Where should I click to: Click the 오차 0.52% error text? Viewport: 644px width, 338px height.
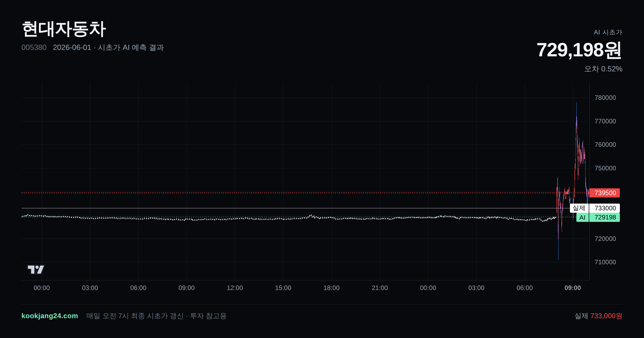603,69
